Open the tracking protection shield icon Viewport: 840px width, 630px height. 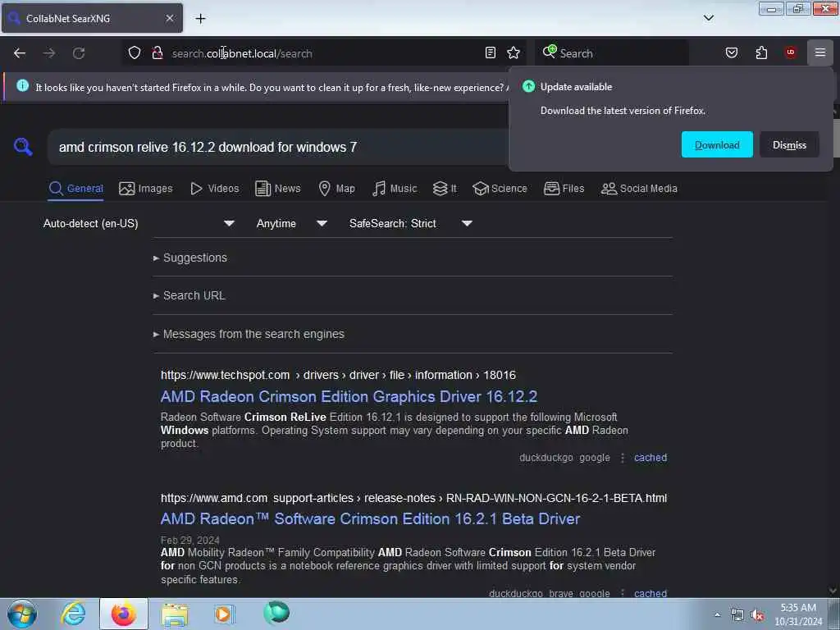point(135,53)
